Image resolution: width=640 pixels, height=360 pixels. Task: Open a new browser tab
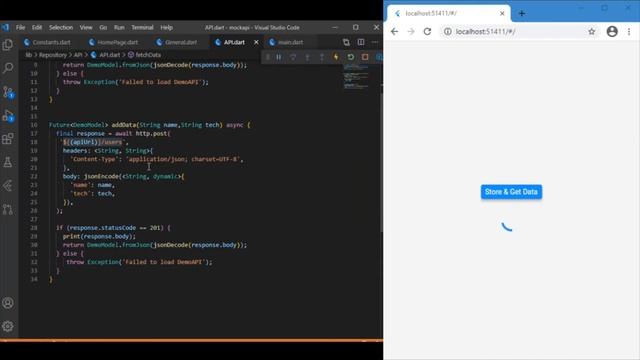pos(522,13)
